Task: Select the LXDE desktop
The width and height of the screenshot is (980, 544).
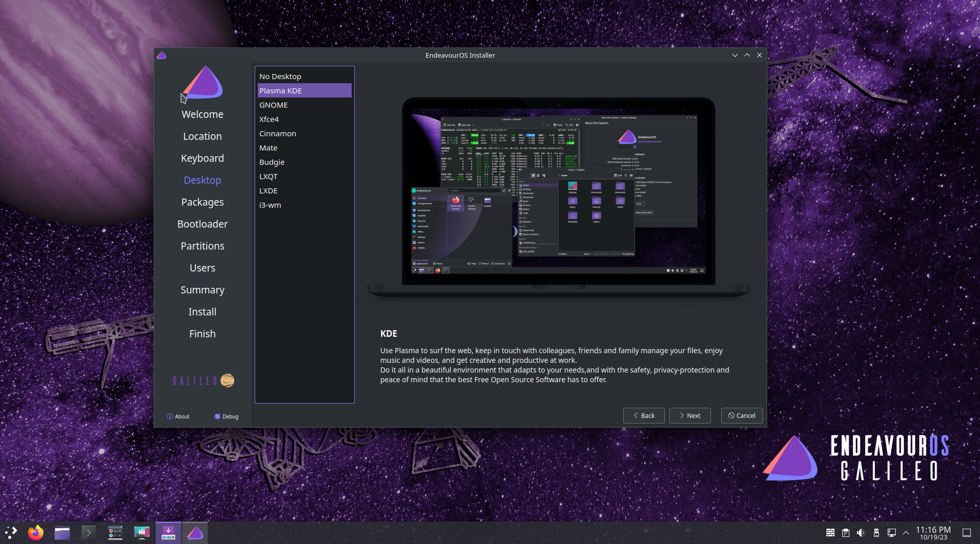Action: coord(305,191)
